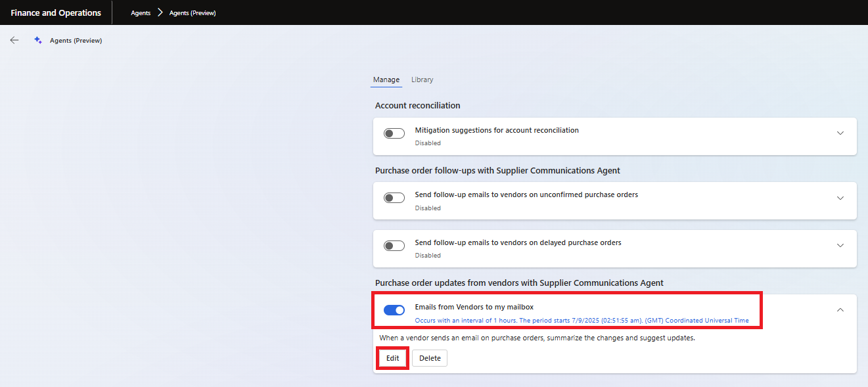Image resolution: width=868 pixels, height=387 pixels.
Task: Click the back arrow icon
Action: (x=14, y=41)
